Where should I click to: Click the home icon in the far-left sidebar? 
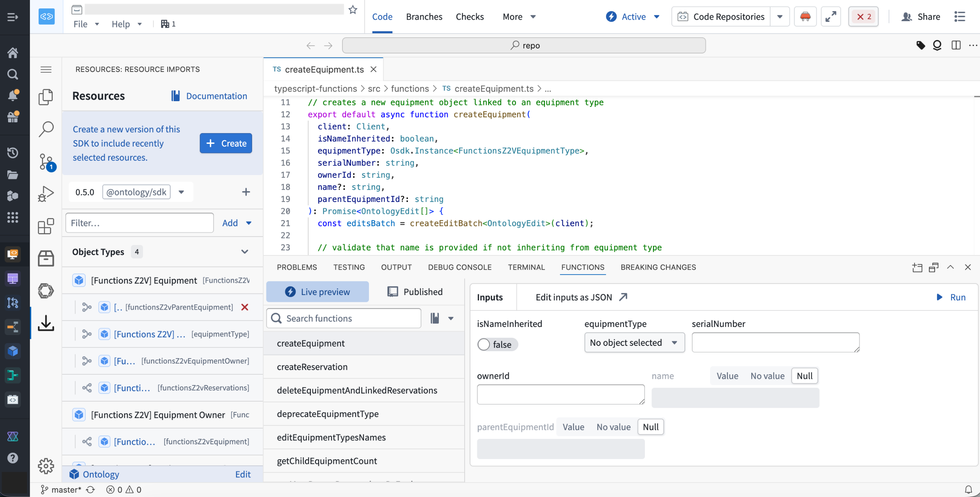click(13, 53)
